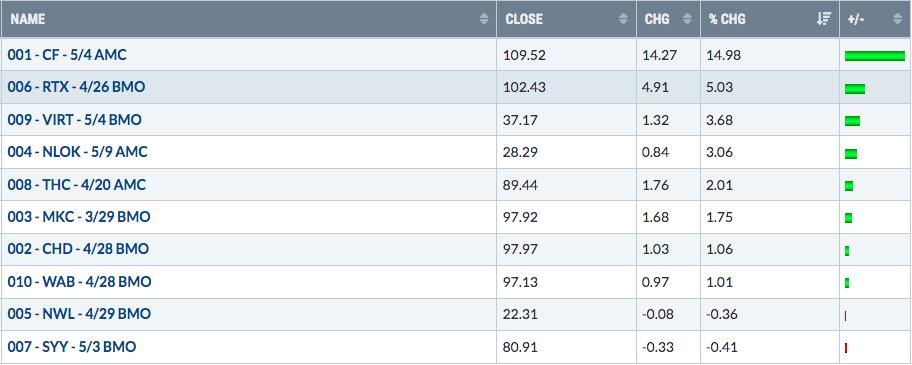Screen dimensions: 912x365
Task: Open the 007 - SYY - 5/3 BMO link
Action: pos(72,347)
